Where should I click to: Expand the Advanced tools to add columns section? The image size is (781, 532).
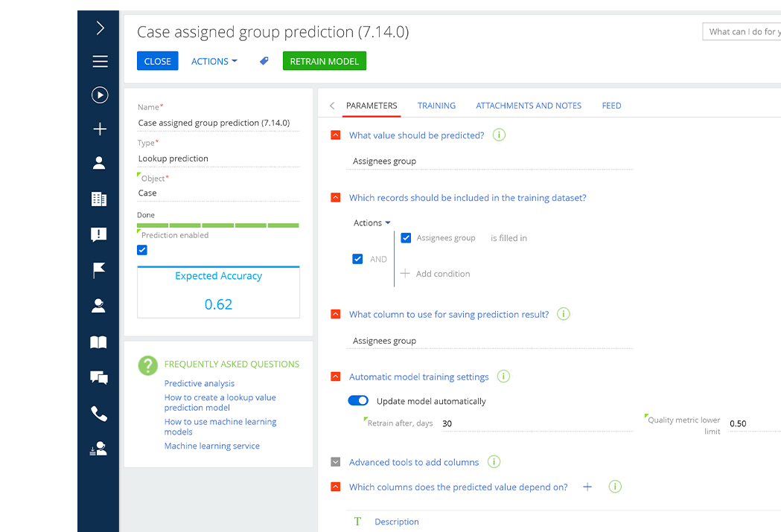[x=335, y=462]
